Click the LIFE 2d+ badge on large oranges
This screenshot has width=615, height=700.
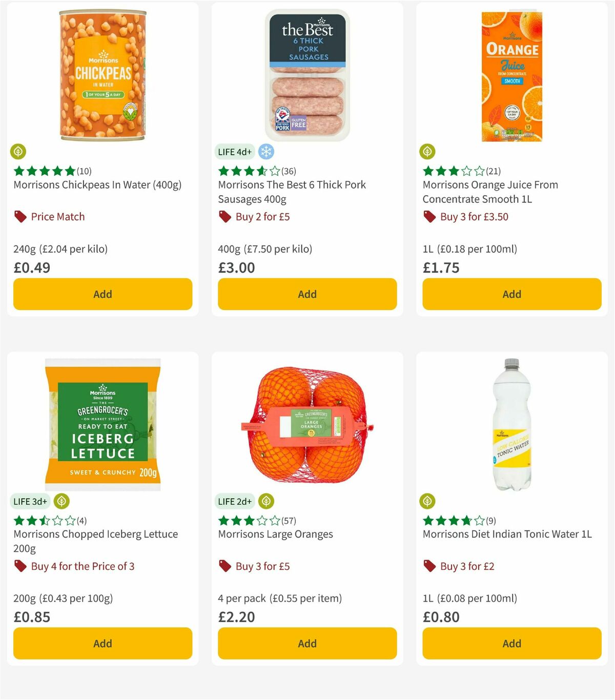click(235, 501)
